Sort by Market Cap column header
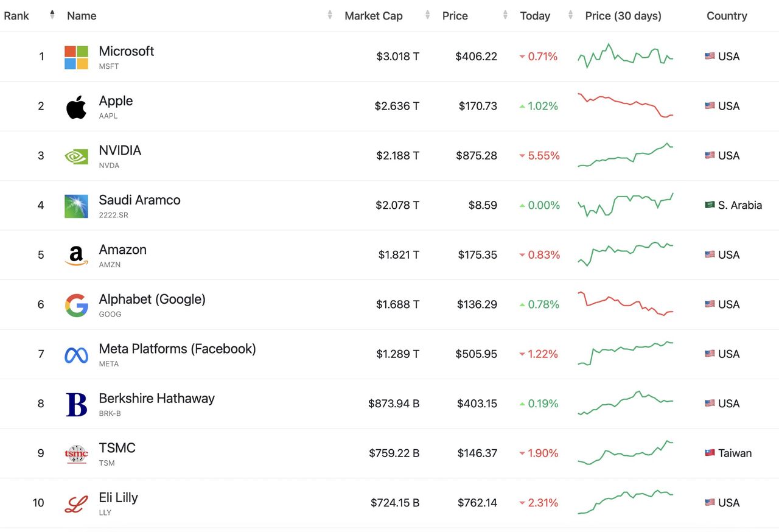Screen dimensions: 779x532 tap(373, 16)
